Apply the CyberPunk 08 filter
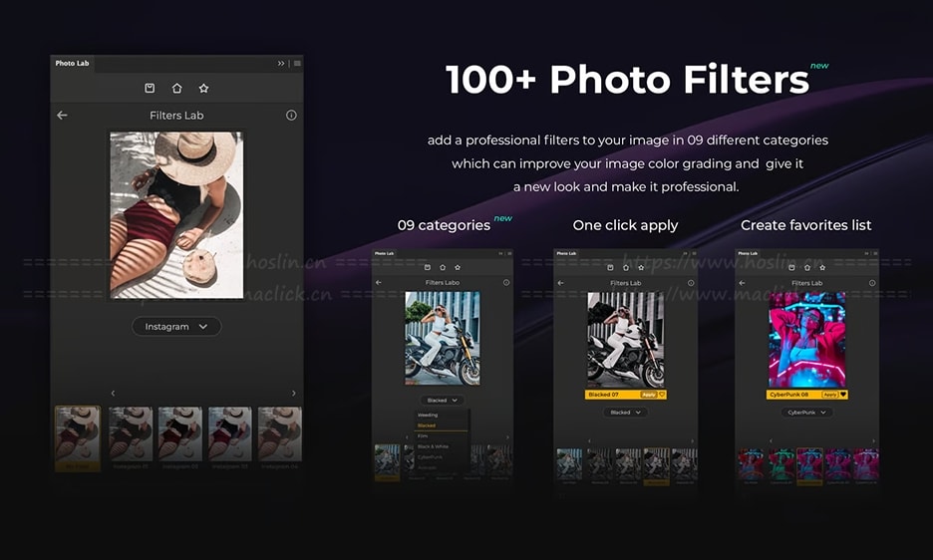 830,395
